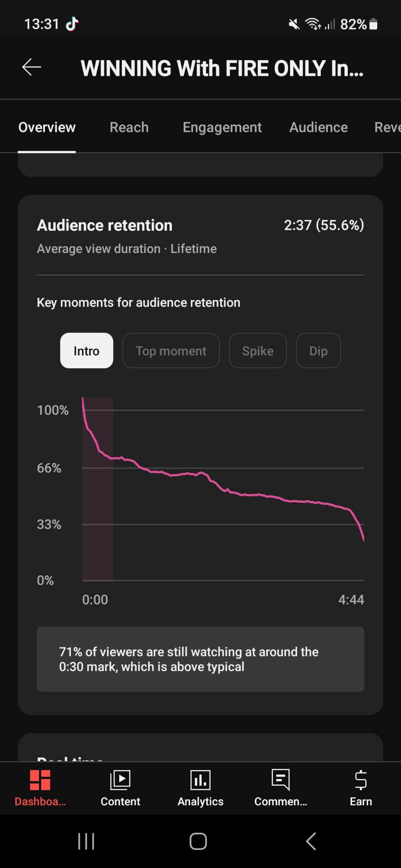
Task: Select the Spike key moment chip
Action: pos(258,351)
